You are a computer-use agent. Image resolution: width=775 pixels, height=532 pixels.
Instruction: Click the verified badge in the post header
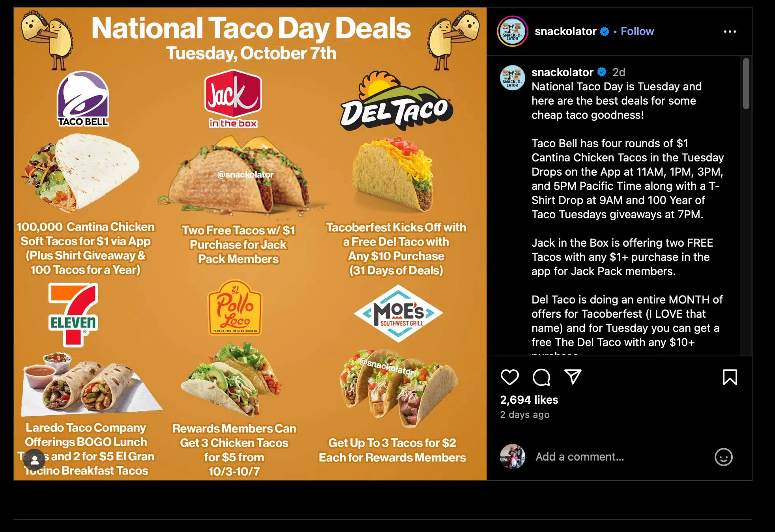pos(605,32)
